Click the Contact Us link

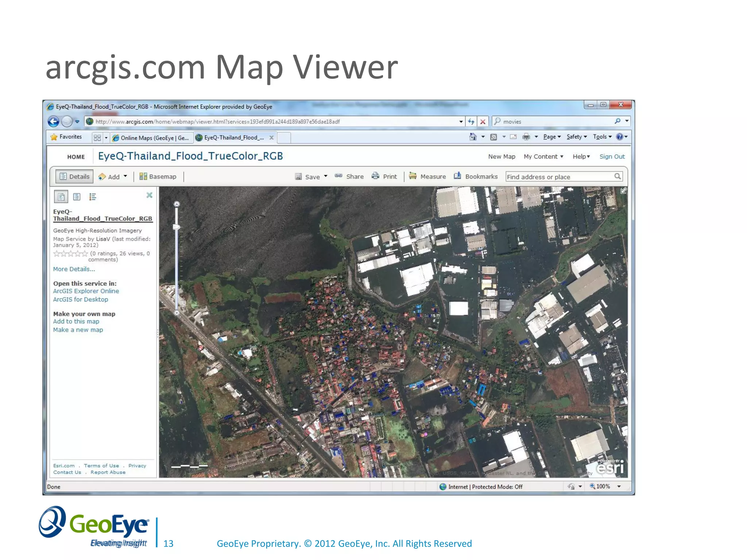coord(67,472)
